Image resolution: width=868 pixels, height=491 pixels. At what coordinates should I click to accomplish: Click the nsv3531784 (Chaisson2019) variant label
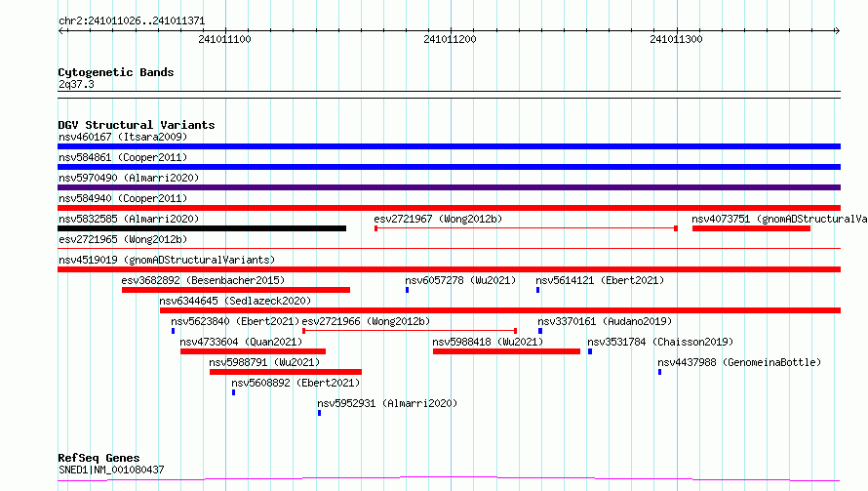pos(660,342)
